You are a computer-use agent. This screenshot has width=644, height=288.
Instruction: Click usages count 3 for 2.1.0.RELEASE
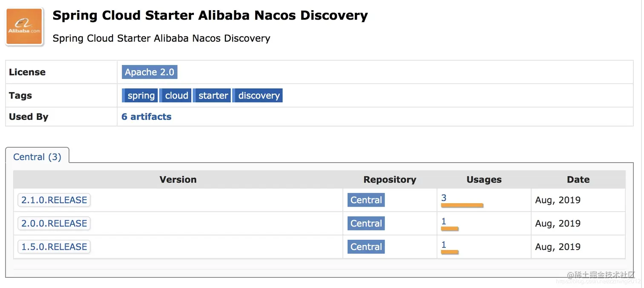point(444,198)
